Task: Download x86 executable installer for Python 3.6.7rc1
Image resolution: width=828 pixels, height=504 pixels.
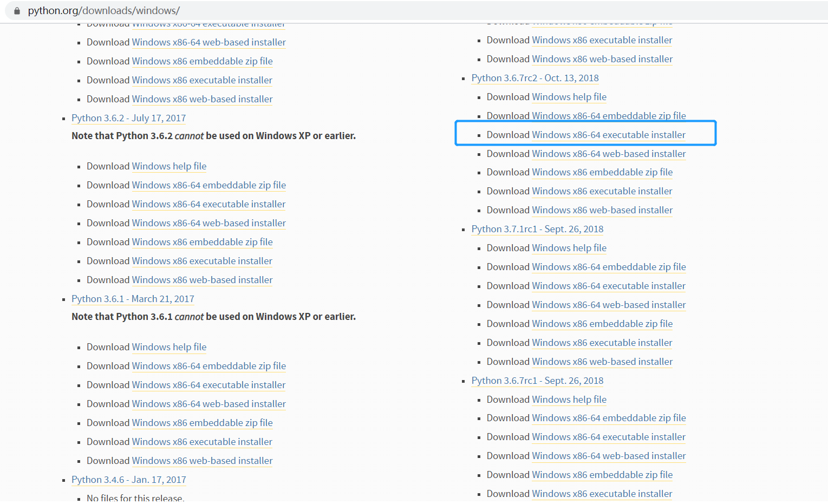Action: click(603, 494)
